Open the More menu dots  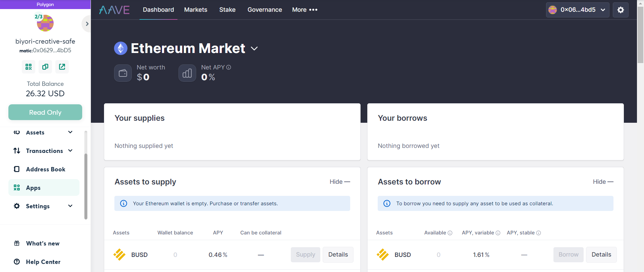[313, 10]
